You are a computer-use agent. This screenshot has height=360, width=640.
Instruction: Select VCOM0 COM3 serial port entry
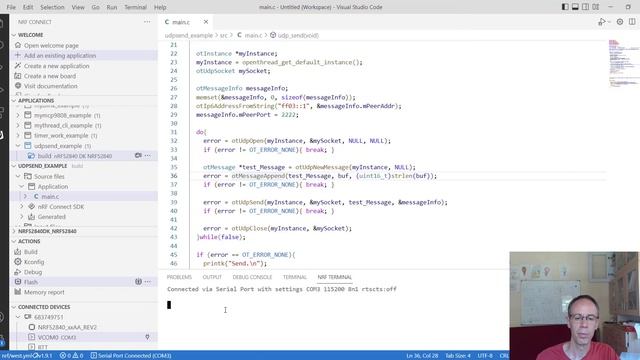(84, 338)
